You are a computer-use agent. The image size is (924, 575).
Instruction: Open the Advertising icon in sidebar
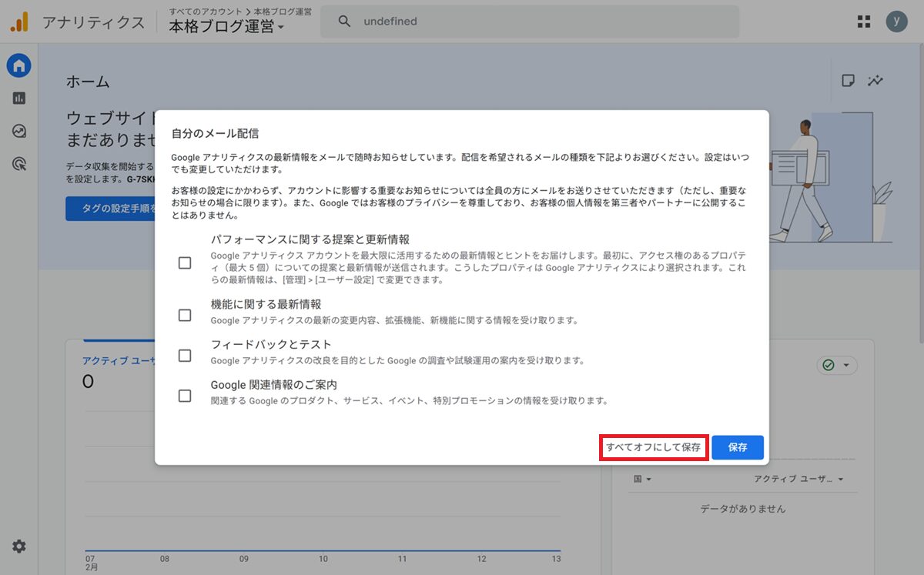click(x=19, y=163)
